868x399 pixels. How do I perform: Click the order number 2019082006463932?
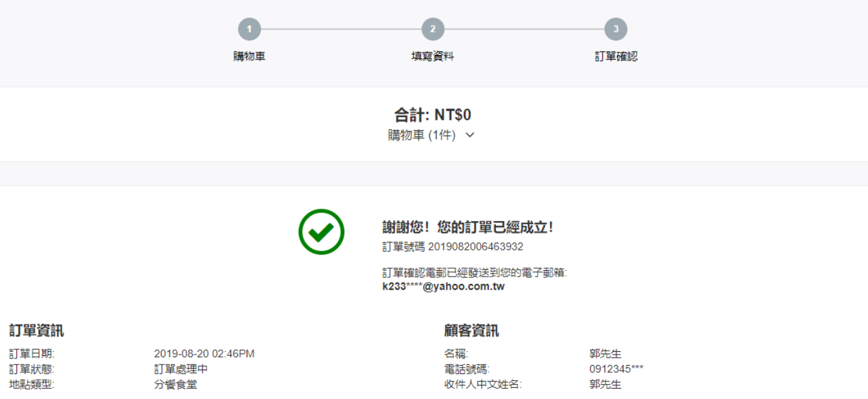click(476, 247)
